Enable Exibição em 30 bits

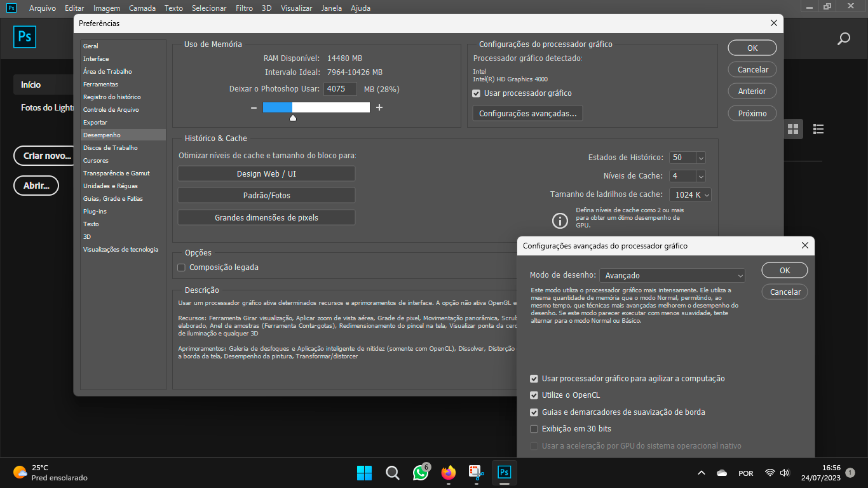534,429
